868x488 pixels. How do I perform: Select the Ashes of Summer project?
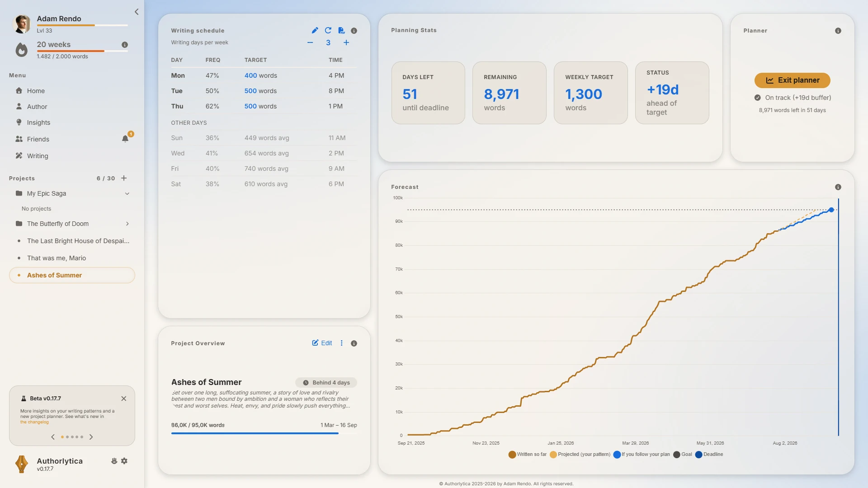pyautogui.click(x=72, y=275)
